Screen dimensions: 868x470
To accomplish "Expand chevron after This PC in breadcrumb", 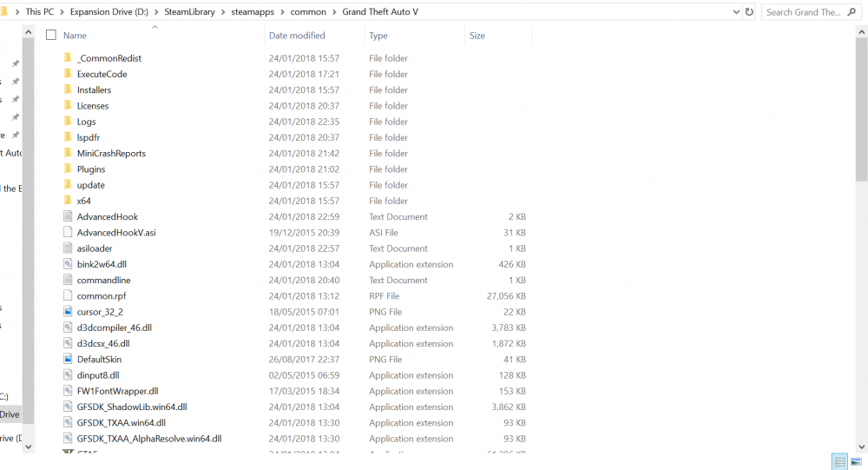I will click(x=62, y=11).
